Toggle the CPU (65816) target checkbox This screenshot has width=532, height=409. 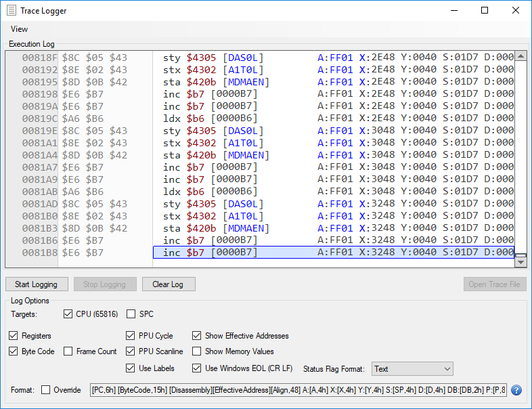tap(68, 314)
